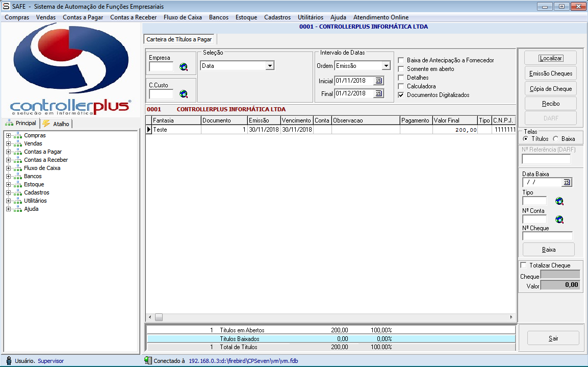
Task: Check Somente em aberto
Action: coord(401,69)
